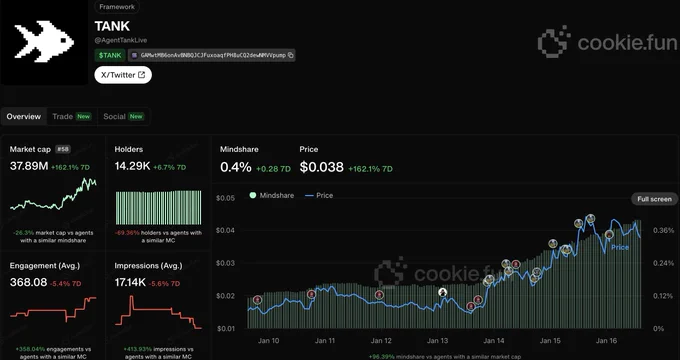Click the mindshare value 0.4%
The width and height of the screenshot is (680, 360).
point(235,167)
